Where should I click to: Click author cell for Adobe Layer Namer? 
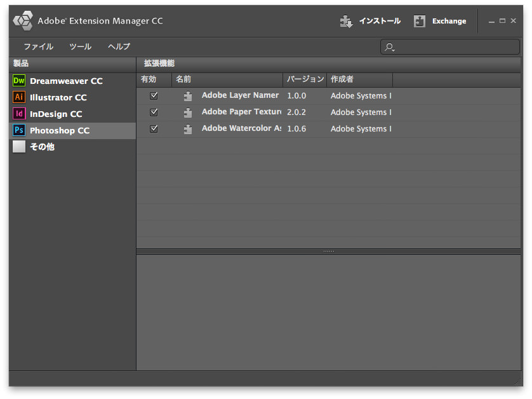click(361, 96)
